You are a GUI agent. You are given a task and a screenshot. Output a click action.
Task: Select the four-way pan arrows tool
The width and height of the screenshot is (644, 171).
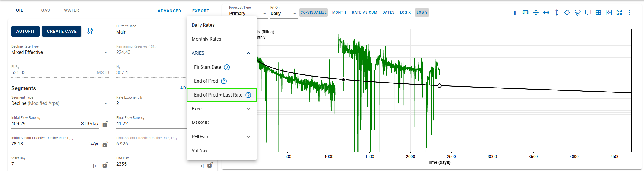click(x=536, y=12)
